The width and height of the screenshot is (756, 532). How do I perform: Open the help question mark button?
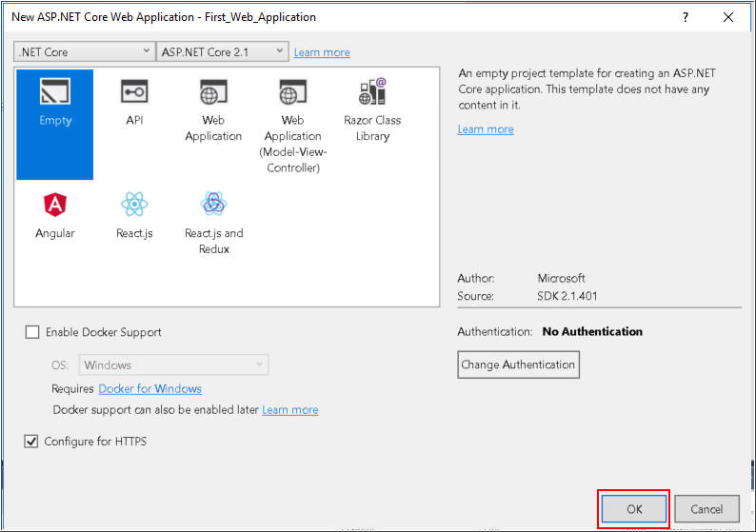tap(686, 17)
